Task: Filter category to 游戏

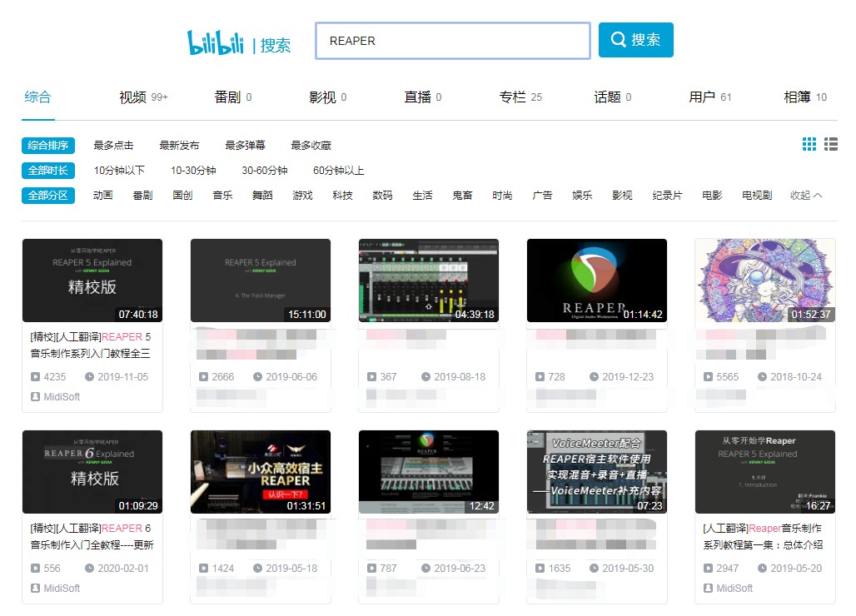Action: (x=302, y=196)
